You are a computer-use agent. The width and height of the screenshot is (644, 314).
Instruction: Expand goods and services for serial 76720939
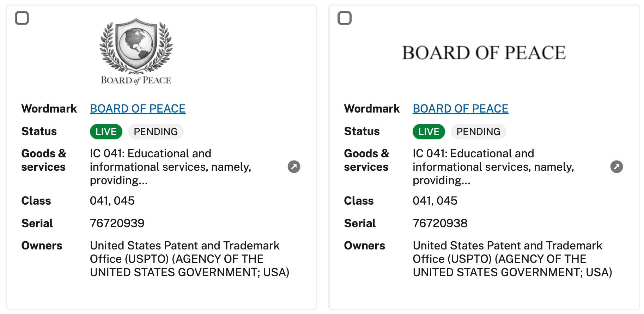[294, 167]
